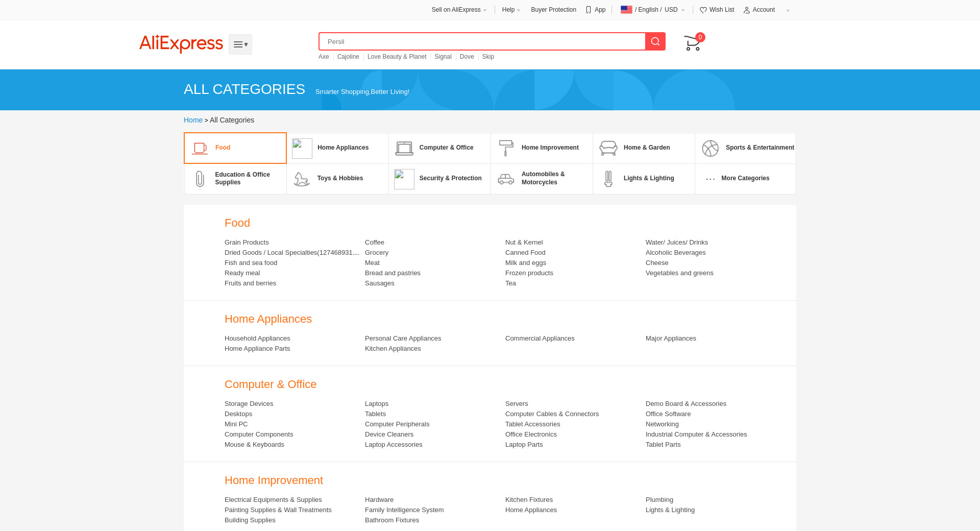
Task: Open Bathroom Fixtures subcategory
Action: (x=392, y=520)
